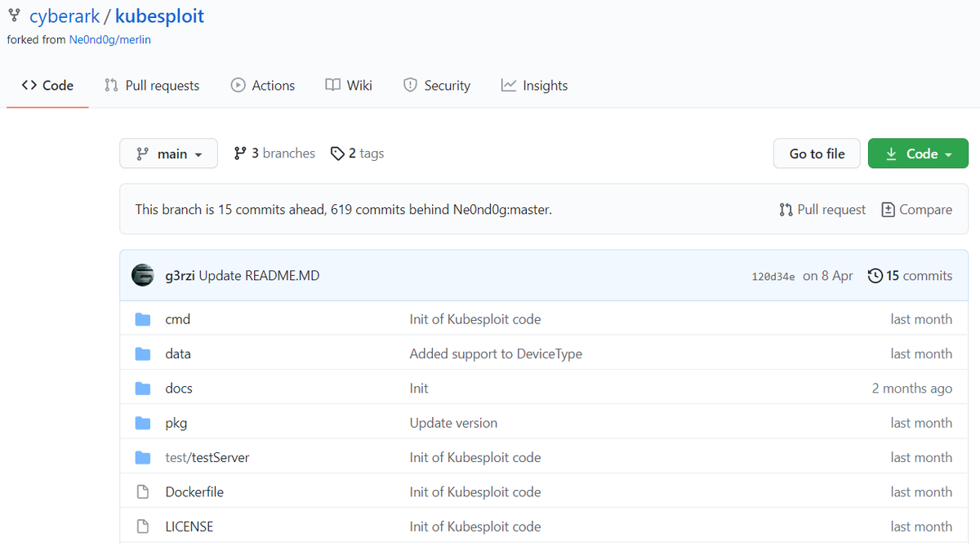View the 2 tags link
Viewport: 980px width, 547px height.
(357, 153)
